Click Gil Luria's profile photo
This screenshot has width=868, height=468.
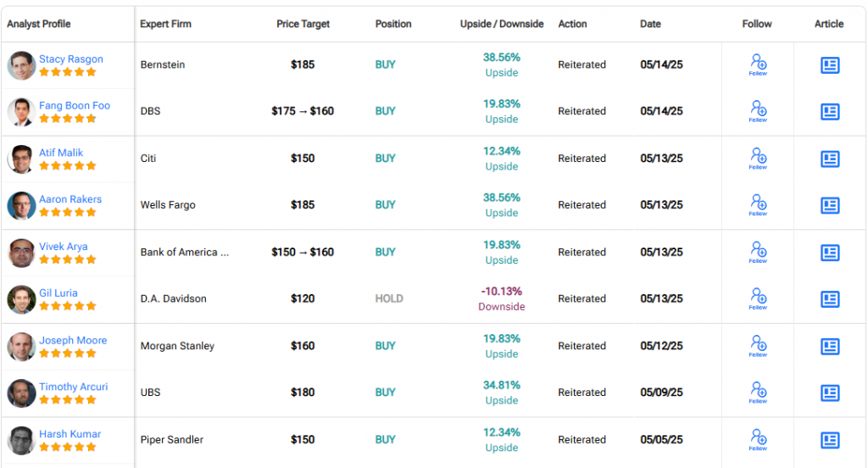pos(21,299)
